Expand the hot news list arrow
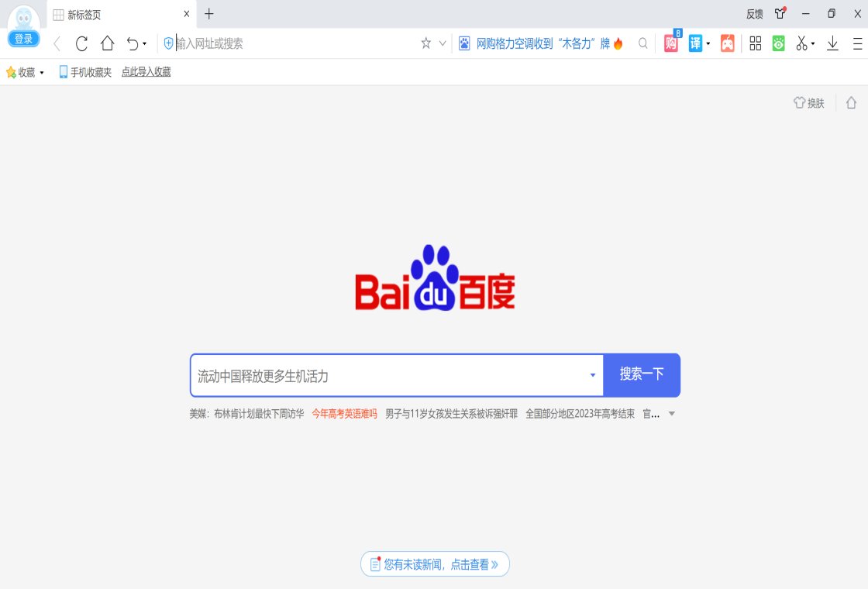This screenshot has height=589, width=868. click(671, 414)
